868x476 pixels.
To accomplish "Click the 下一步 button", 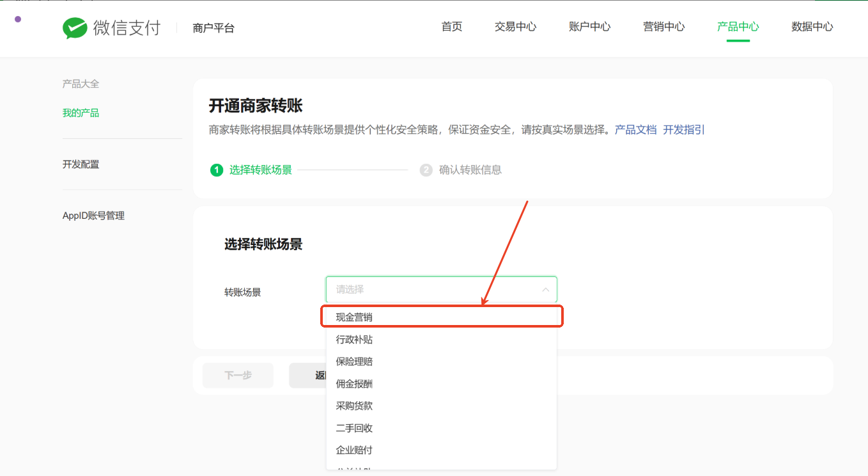I will pyautogui.click(x=238, y=376).
